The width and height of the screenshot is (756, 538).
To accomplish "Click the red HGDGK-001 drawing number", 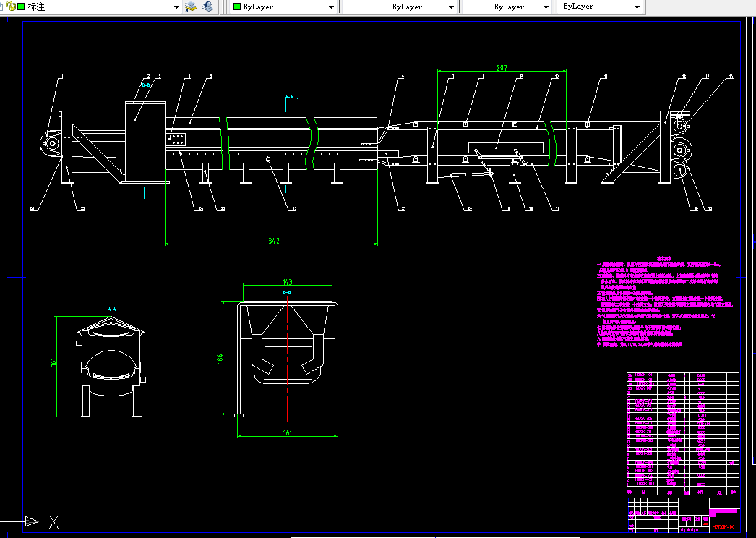I will pos(724,527).
